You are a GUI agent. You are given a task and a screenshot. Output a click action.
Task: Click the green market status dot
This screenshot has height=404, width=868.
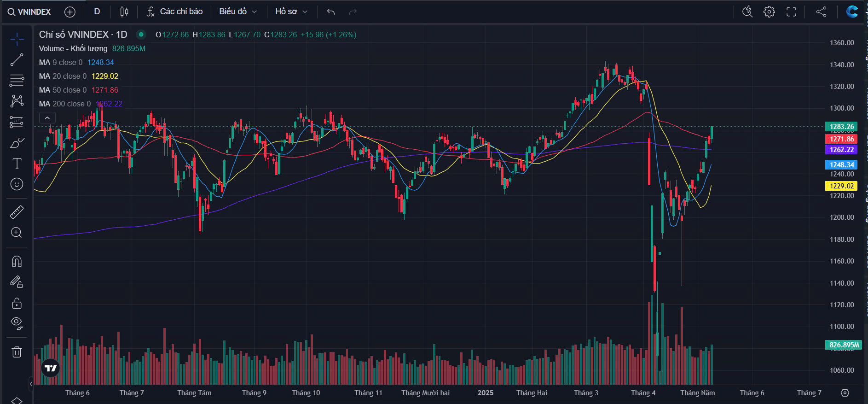coord(141,35)
